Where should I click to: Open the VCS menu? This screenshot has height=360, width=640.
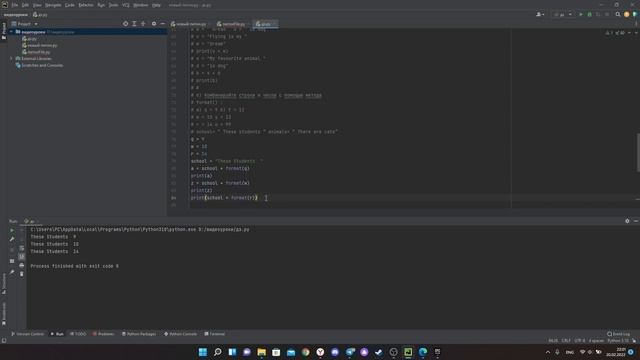[126, 5]
